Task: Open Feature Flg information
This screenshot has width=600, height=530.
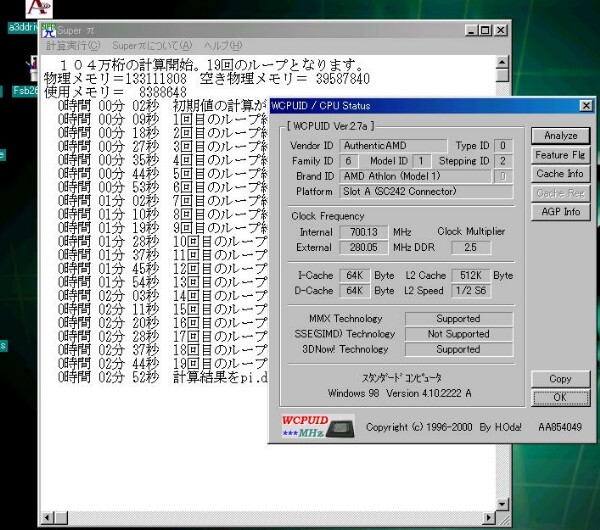Action: [x=560, y=155]
